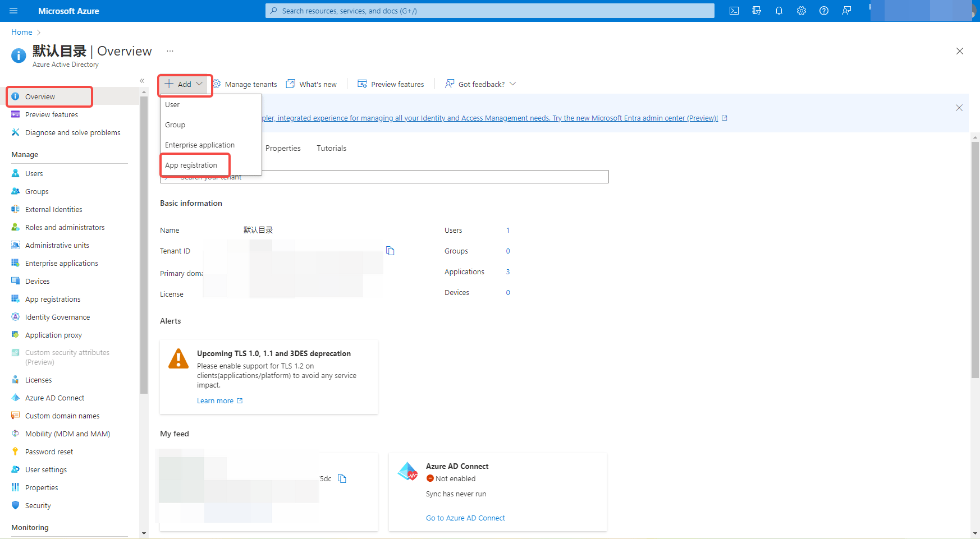The width and height of the screenshot is (980, 539).
Task: Open Identity Governance settings
Action: click(x=57, y=316)
